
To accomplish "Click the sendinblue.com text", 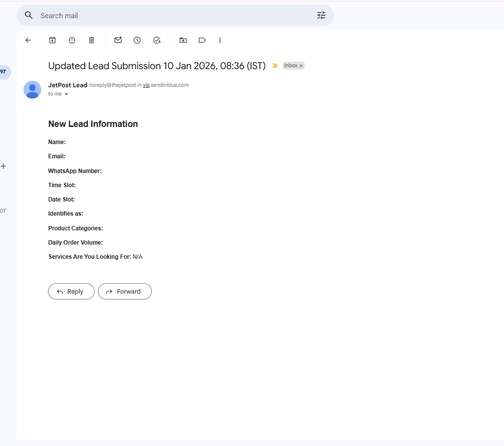I will [169, 85].
